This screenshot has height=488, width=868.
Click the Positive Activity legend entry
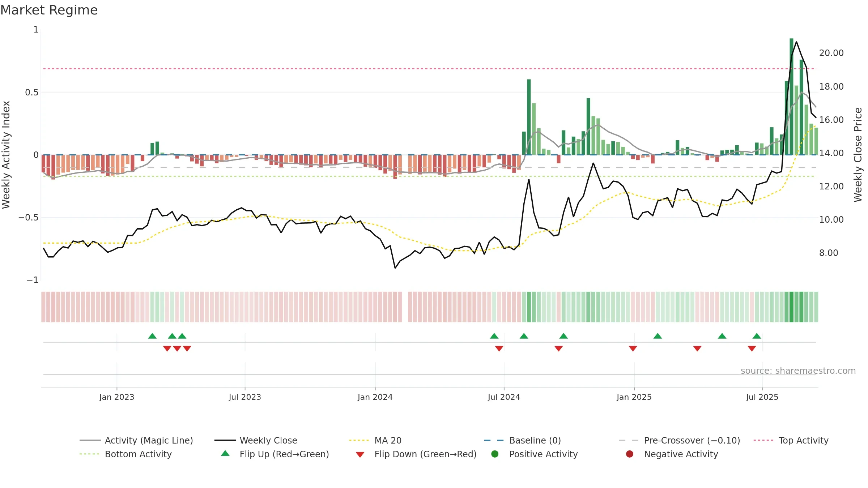(535, 454)
